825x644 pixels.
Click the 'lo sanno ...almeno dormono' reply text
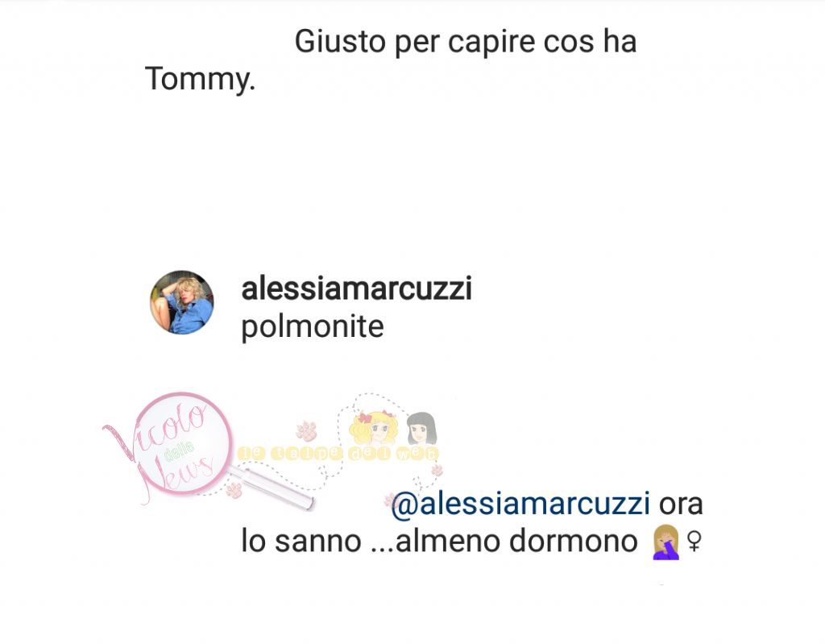coord(439,542)
